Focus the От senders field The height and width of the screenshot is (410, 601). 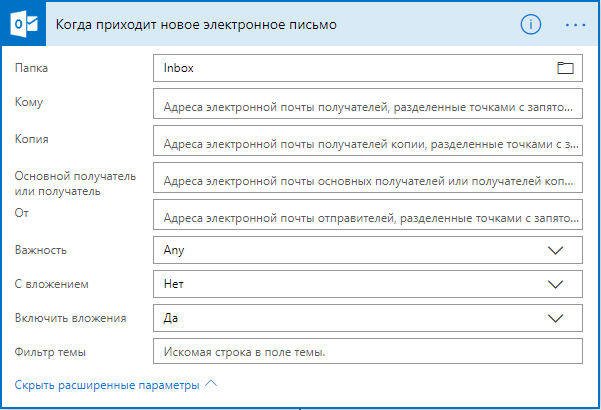pyautogui.click(x=368, y=215)
